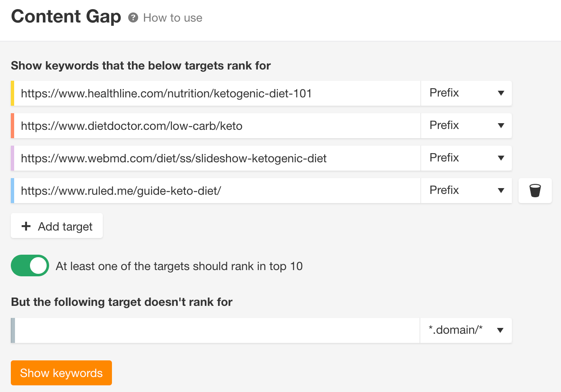Click the Add target button
Viewport: 561px width, 392px height.
coord(56,226)
